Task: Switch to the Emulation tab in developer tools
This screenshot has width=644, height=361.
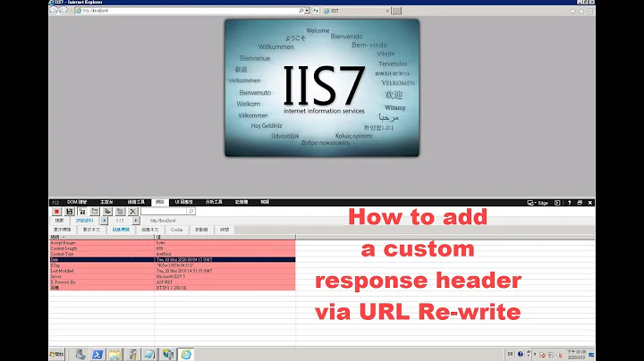Action: tap(265, 202)
